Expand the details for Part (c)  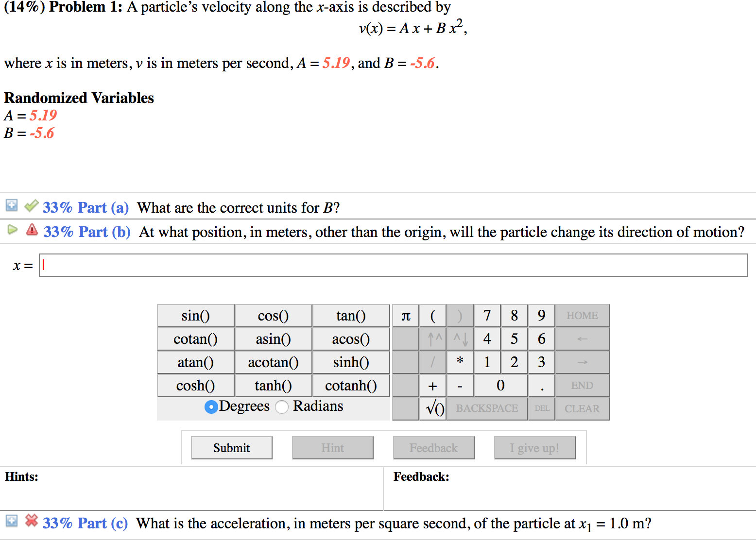[x=11, y=521]
